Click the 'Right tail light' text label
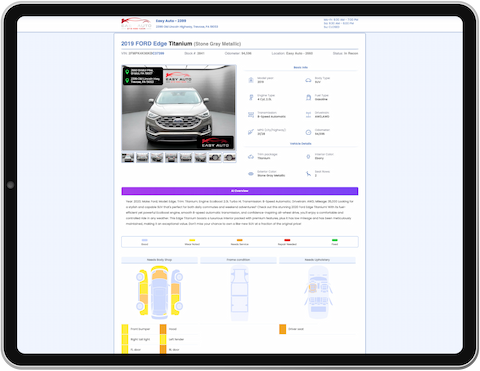The image size is (480, 371). click(140, 339)
